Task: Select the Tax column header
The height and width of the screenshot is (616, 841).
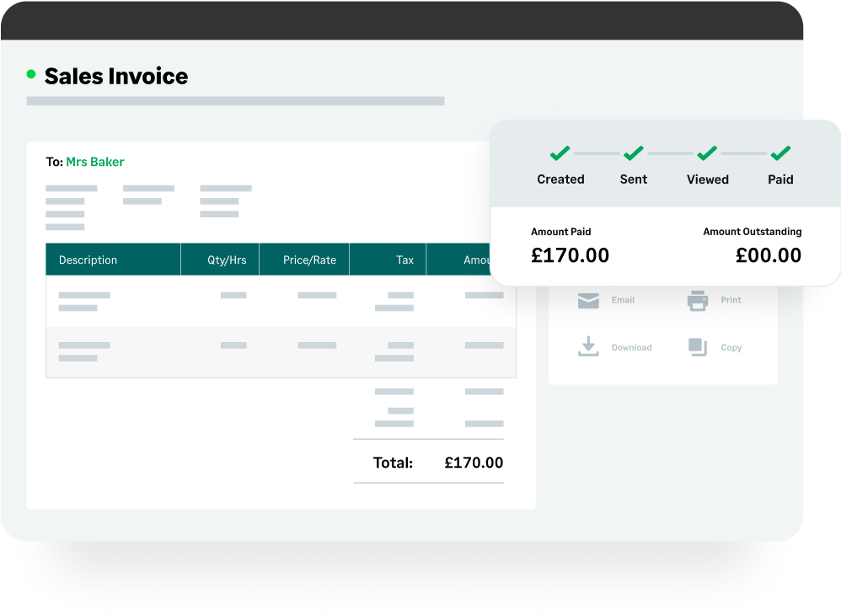Action: [405, 260]
